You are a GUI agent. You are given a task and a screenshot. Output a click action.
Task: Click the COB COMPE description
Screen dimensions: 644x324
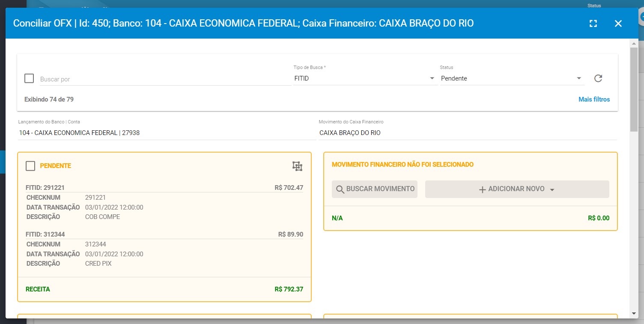pos(103,217)
